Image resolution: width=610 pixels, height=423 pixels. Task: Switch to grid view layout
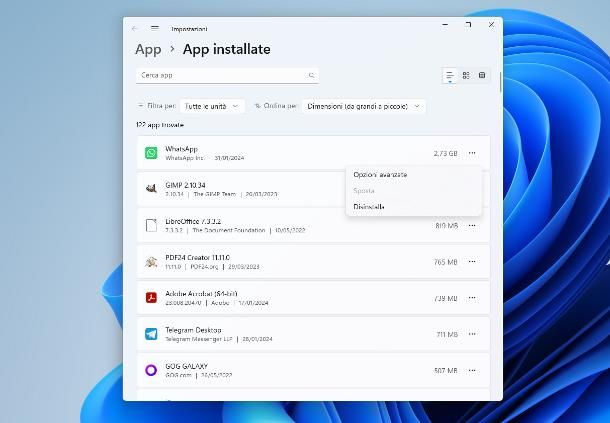pos(466,75)
